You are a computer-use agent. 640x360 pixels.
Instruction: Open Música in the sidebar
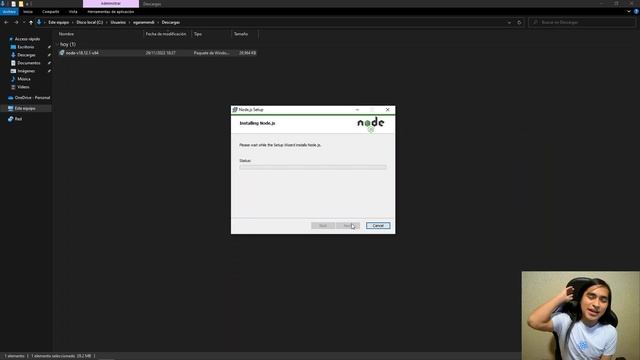pyautogui.click(x=24, y=79)
